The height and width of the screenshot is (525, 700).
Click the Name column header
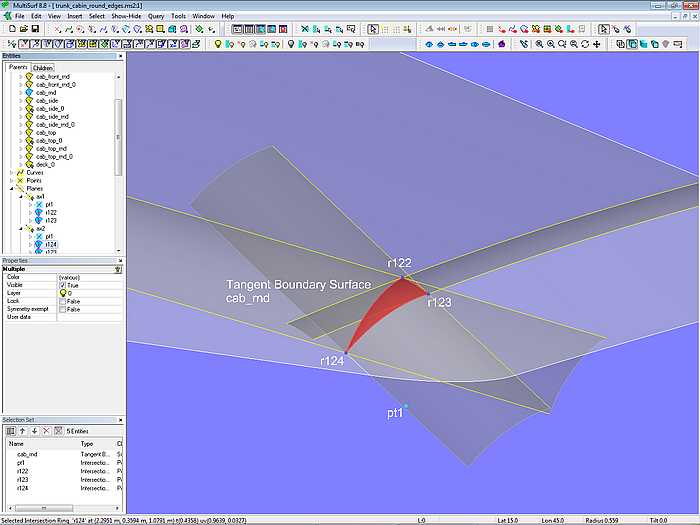(30, 443)
